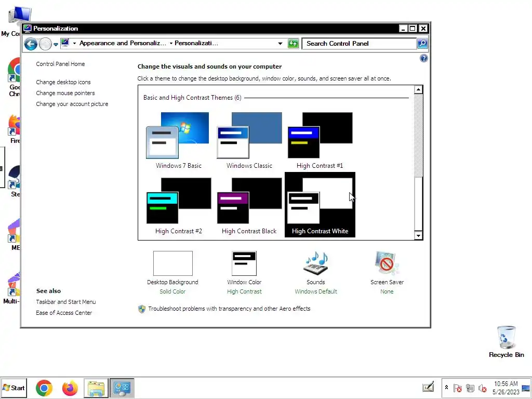The width and height of the screenshot is (532, 399).
Task: Launch Firefox from the taskbar
Action: pyautogui.click(x=70, y=388)
